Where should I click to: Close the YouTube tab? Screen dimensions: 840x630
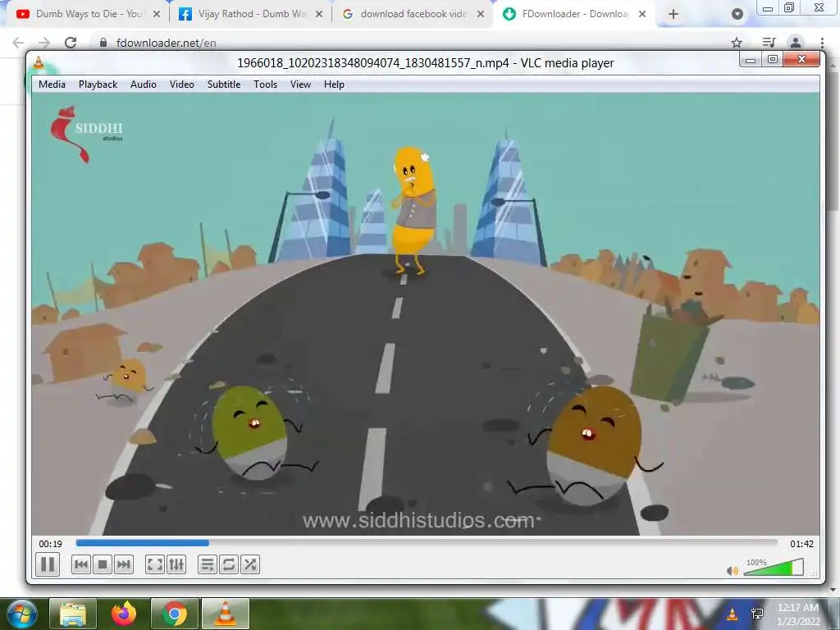coord(157,14)
